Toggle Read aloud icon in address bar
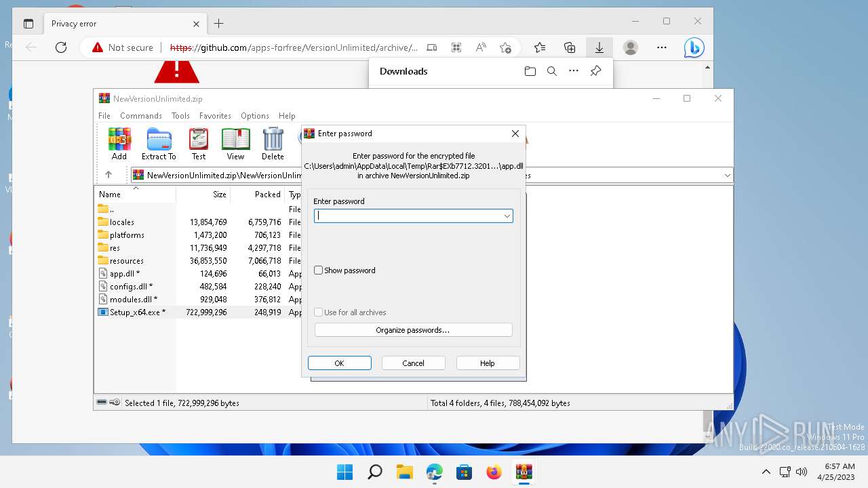868x488 pixels. click(x=481, y=47)
